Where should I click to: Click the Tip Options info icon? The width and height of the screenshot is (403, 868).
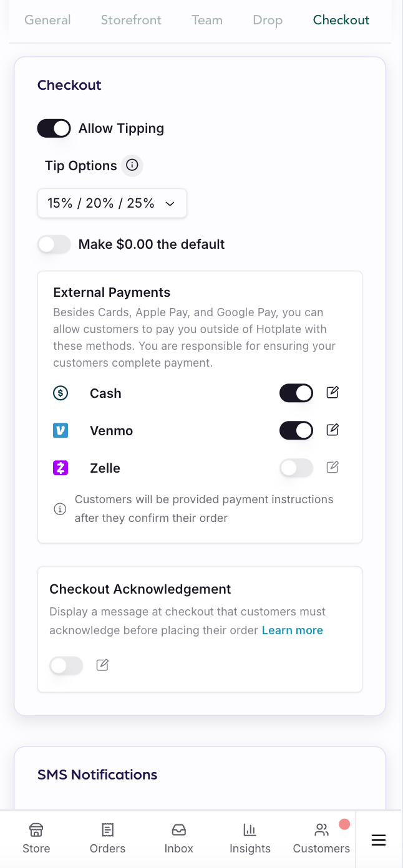click(132, 165)
